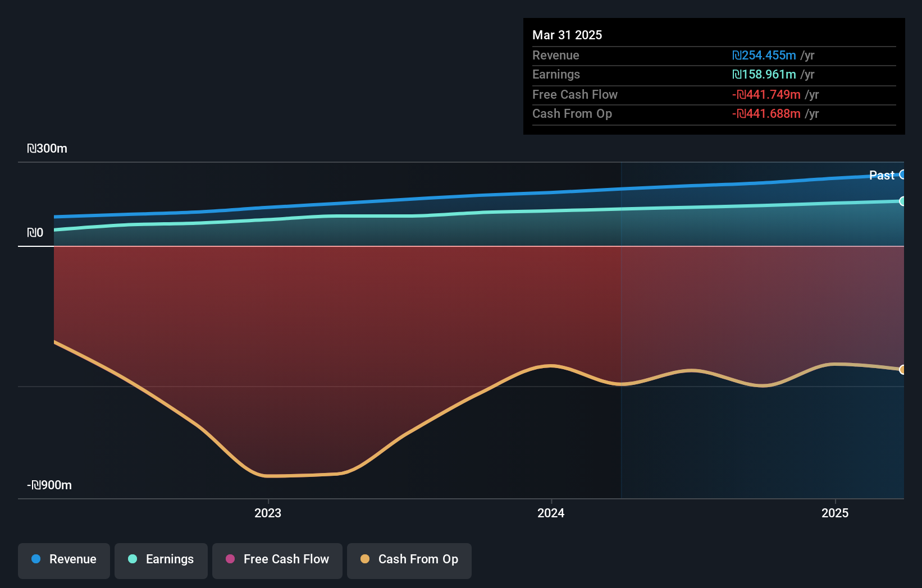Hide the Free Cash Flow series
The height and width of the screenshot is (588, 922).
(277, 559)
